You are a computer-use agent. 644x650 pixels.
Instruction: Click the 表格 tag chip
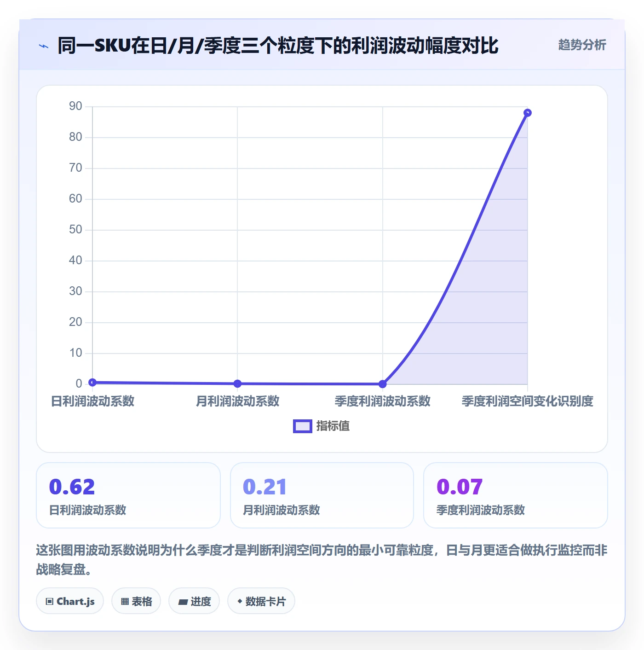[x=136, y=601]
